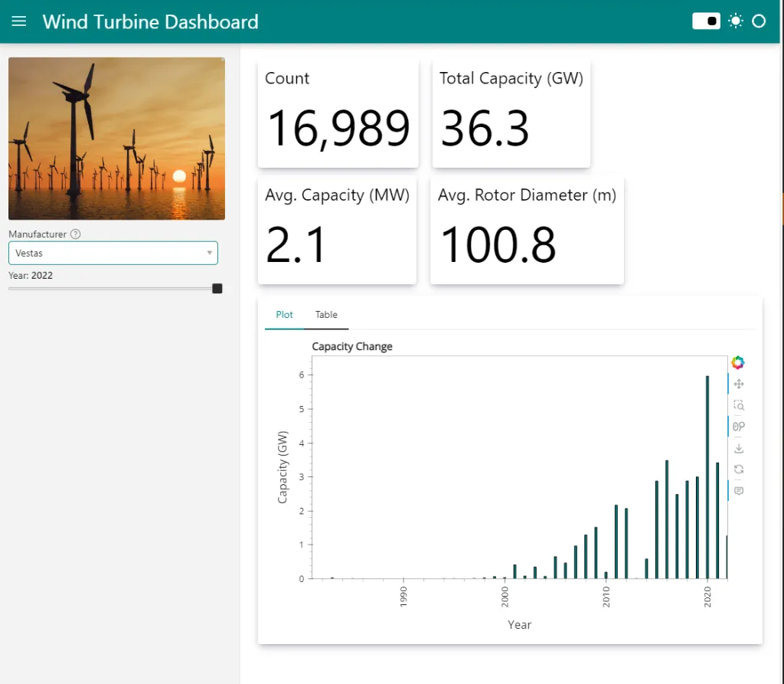
Task: Enable the Wheel Zoom tool
Action: pos(738,427)
